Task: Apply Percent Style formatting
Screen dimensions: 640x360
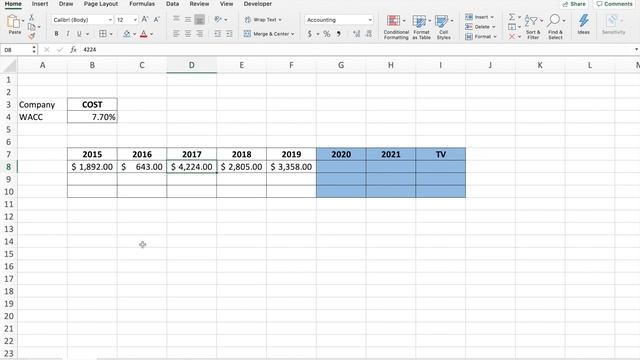Action: 327,34
